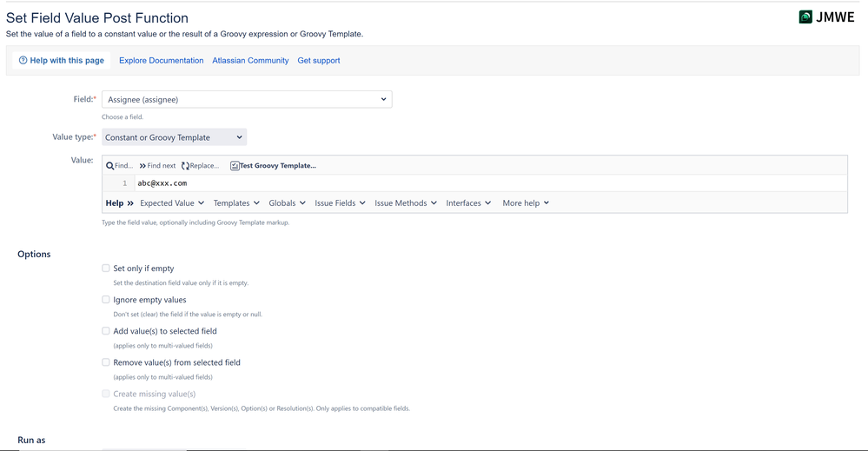Open the Globals help menu
868x451 pixels.
287,203
